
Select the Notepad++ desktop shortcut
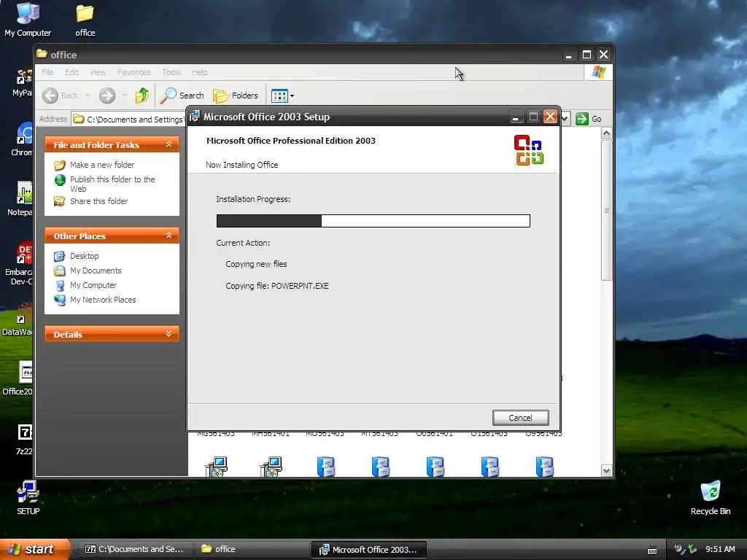point(20,198)
